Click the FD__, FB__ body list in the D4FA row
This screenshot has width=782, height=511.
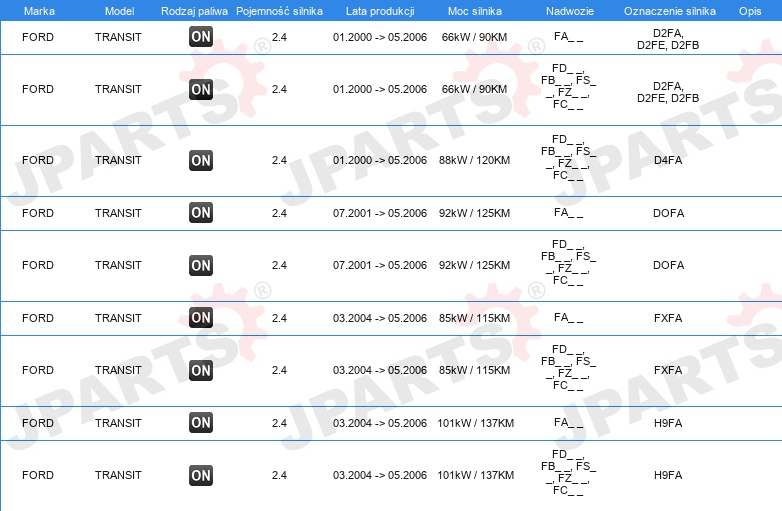[568, 157]
